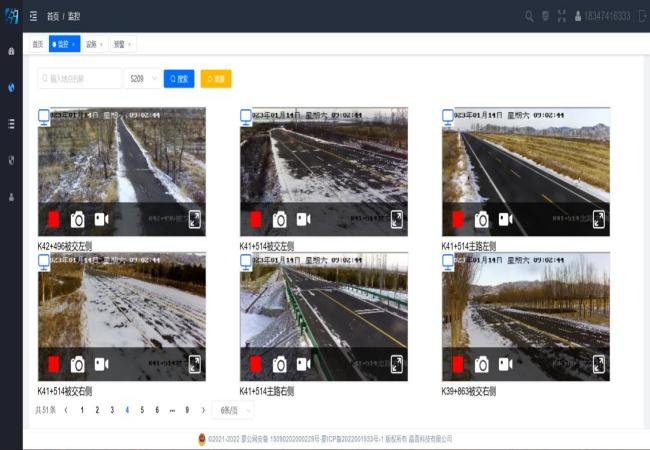The image size is (650, 450).
Task: Click camera snapshot icon on K39+863被交右侧 feed
Action: coord(482,364)
